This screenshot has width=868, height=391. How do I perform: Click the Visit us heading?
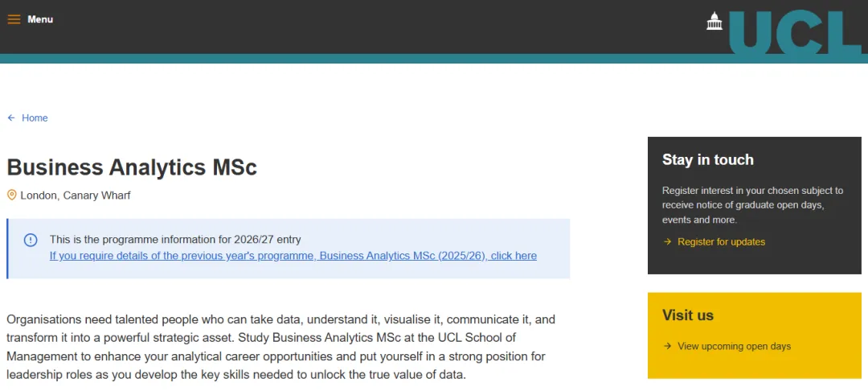687,315
